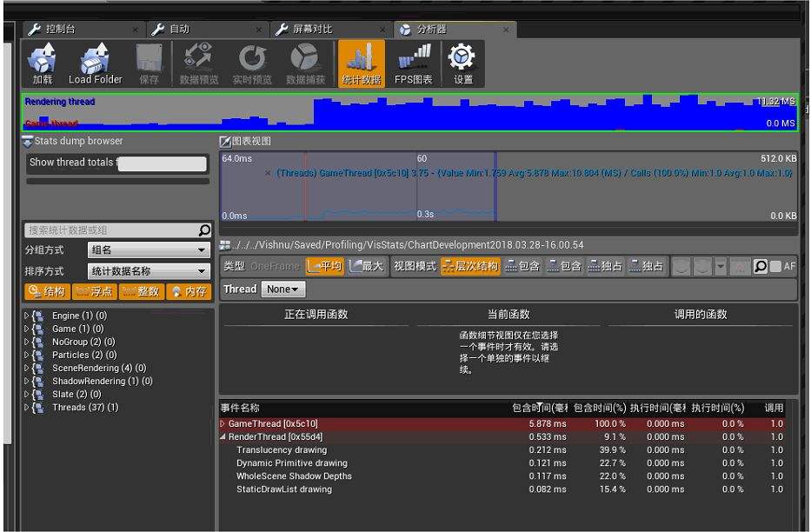Image resolution: width=811 pixels, height=532 pixels.
Task: Expand the Particles (2) (0) group
Action: coord(26,355)
